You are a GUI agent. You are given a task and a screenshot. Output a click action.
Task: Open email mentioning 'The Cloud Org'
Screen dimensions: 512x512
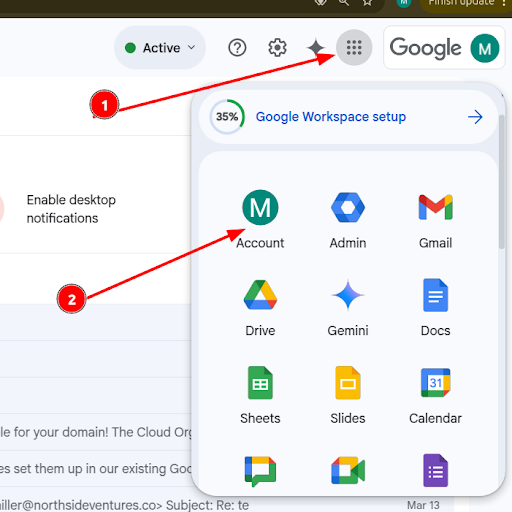point(96,432)
